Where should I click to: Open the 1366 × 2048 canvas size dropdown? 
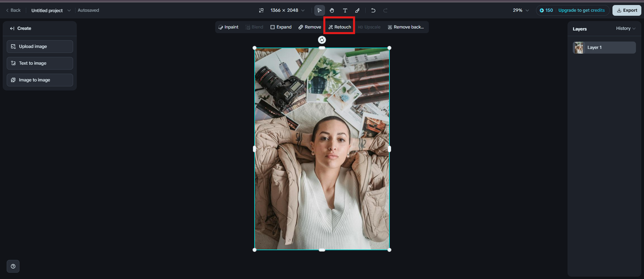pyautogui.click(x=287, y=10)
